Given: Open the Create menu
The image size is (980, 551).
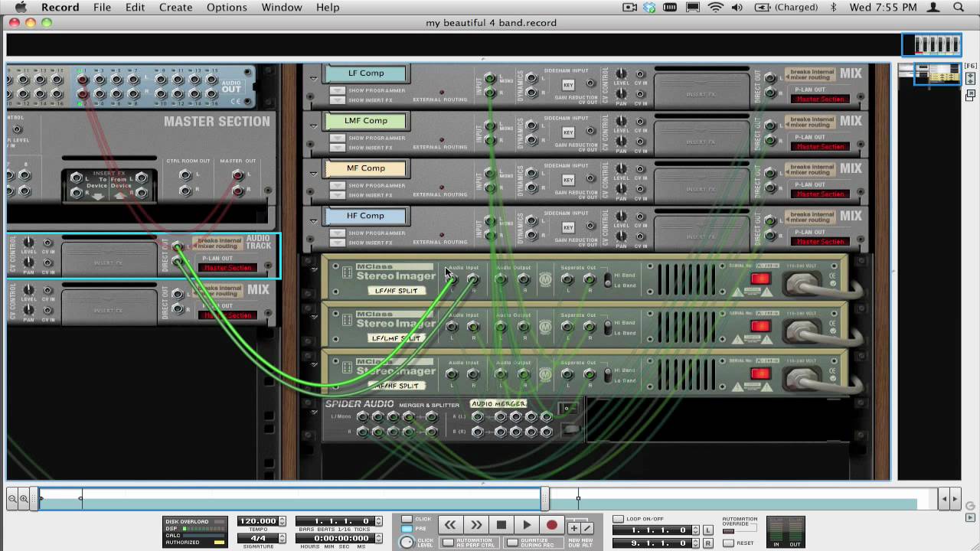Looking at the screenshot, I should tap(176, 8).
